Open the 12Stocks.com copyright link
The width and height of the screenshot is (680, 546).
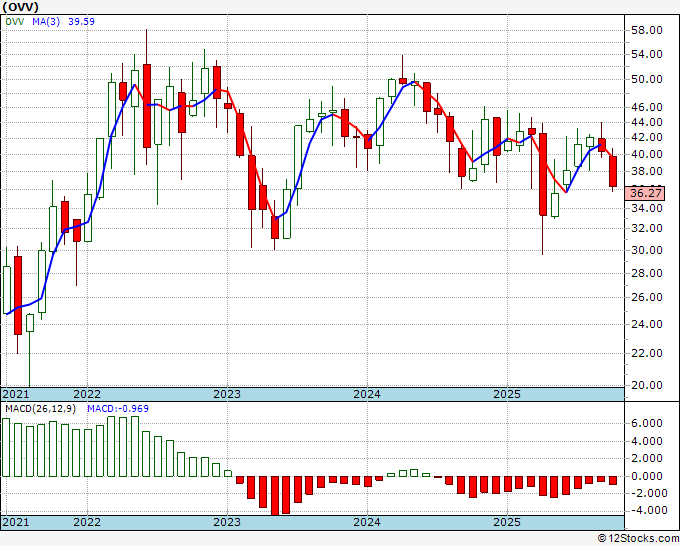point(638,539)
